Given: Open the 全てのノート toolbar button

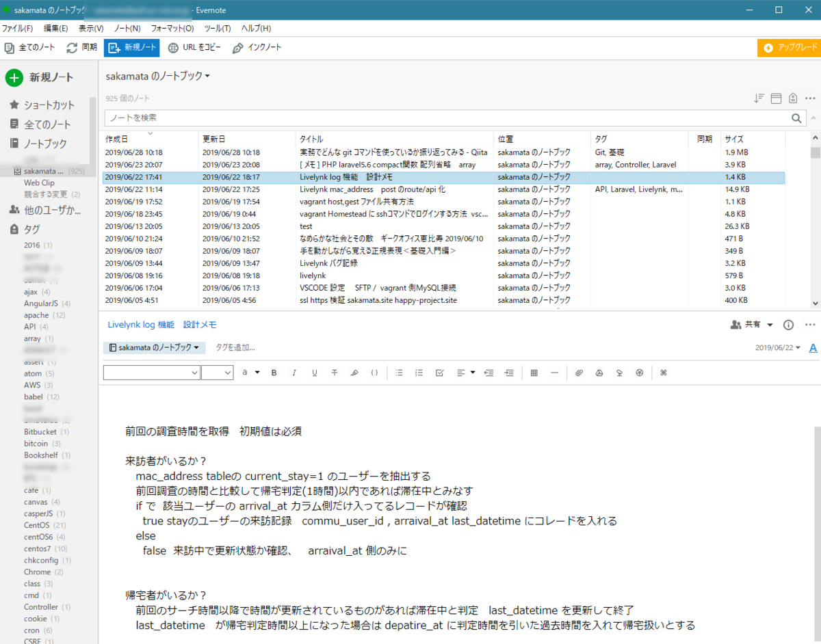Looking at the screenshot, I should pyautogui.click(x=30, y=48).
